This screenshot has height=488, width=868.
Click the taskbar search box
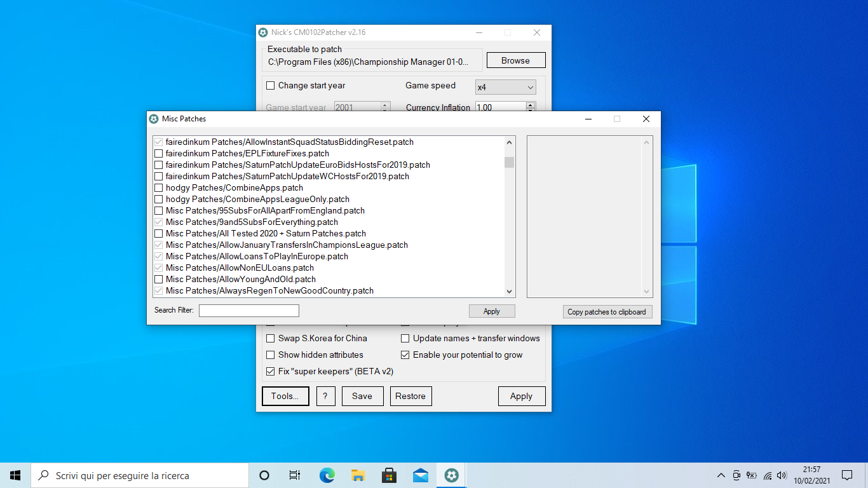[140, 475]
